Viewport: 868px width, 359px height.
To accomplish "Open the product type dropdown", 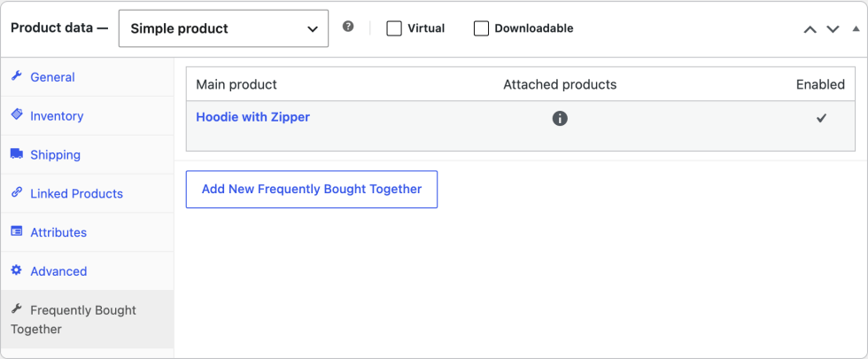I will click(x=223, y=28).
